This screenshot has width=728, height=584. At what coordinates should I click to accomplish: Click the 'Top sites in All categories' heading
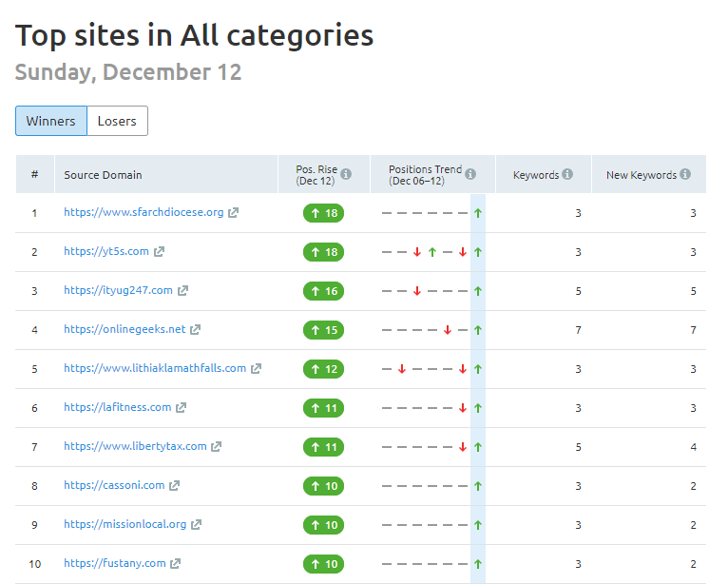tap(194, 36)
